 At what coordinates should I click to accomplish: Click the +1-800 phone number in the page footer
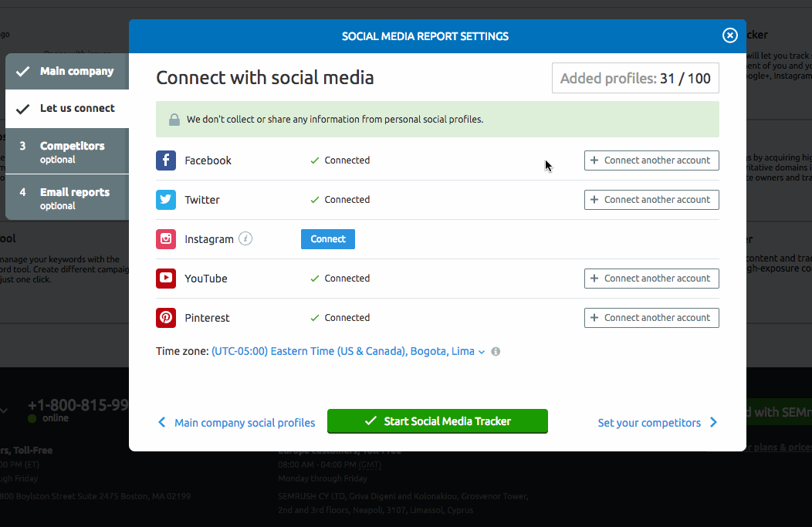78,405
